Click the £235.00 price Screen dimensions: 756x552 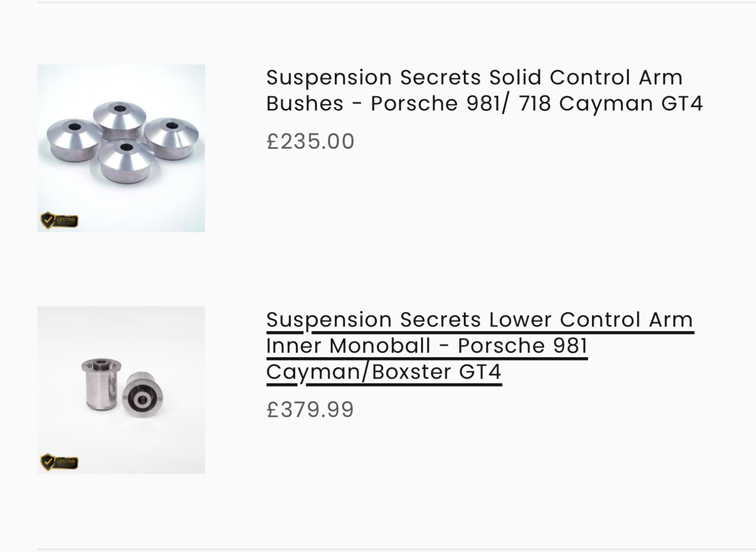[x=310, y=142]
